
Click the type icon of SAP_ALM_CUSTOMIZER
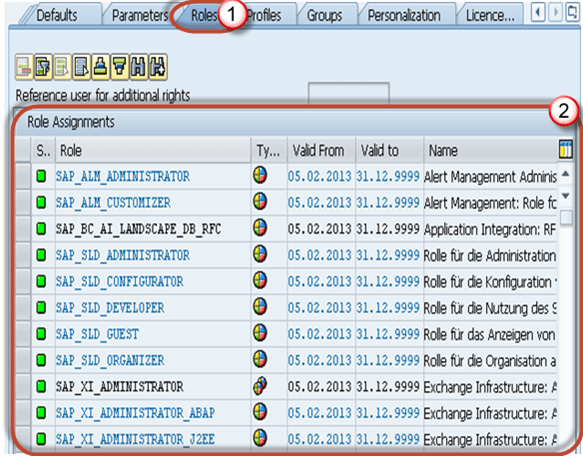coord(260,202)
